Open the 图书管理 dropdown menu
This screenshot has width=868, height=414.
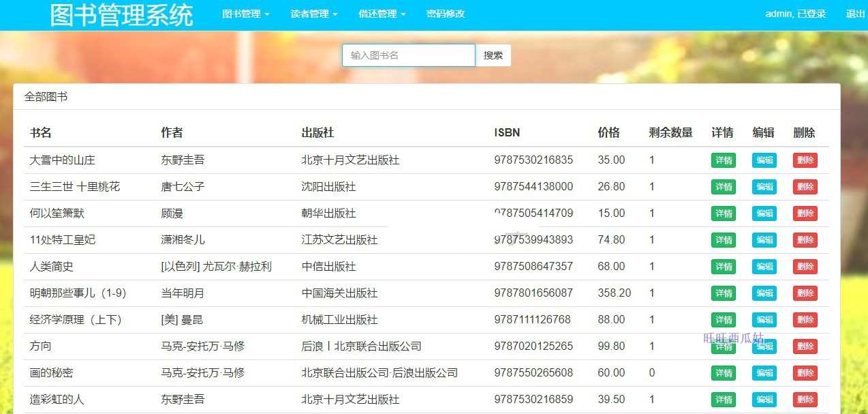pos(245,13)
